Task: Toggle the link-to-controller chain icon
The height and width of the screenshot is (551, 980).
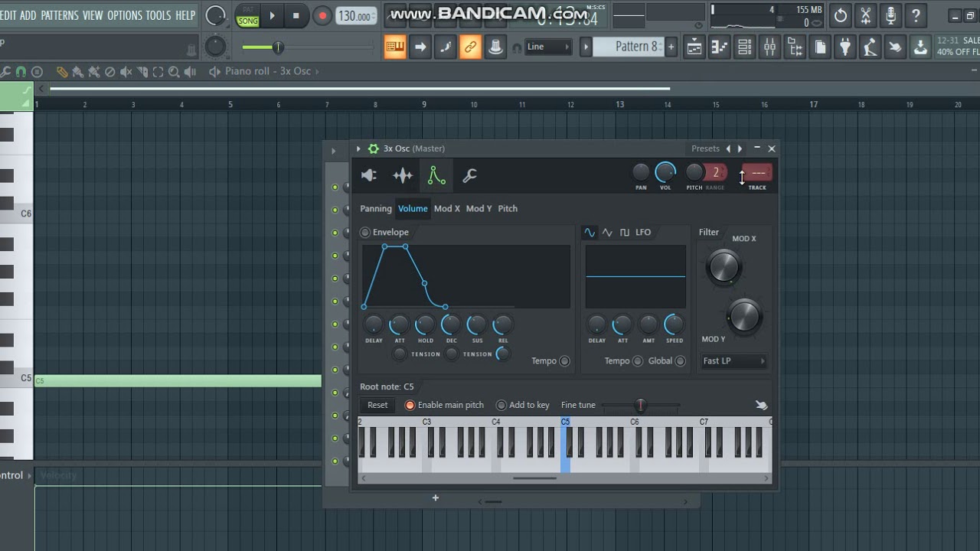Action: coord(471,47)
